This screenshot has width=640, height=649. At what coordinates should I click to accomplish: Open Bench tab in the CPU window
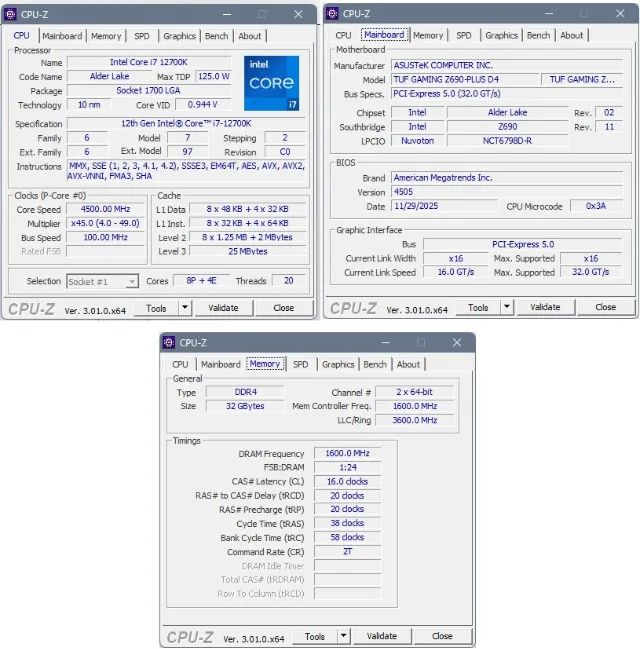(x=217, y=36)
